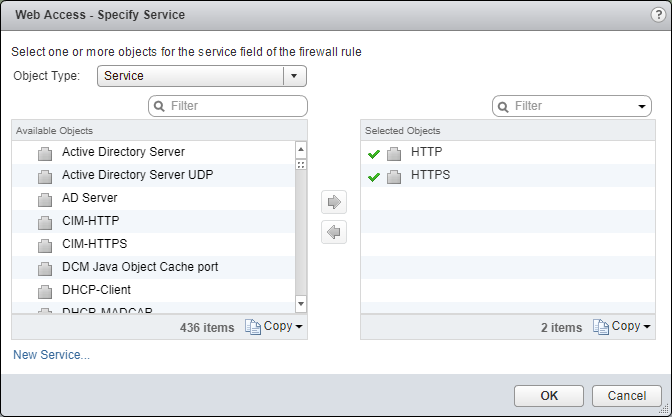
Task: Click the CIM-HTTPS service icon
Action: pyautogui.click(x=44, y=244)
